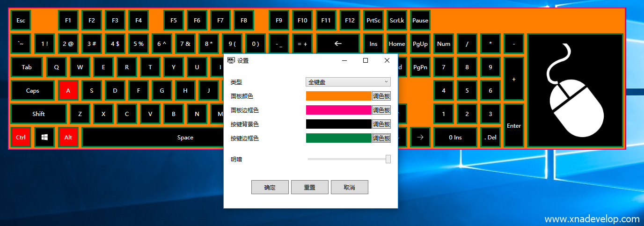Screen dimensions: 644x226
Task: Click the 取消 button
Action: pyautogui.click(x=349, y=187)
